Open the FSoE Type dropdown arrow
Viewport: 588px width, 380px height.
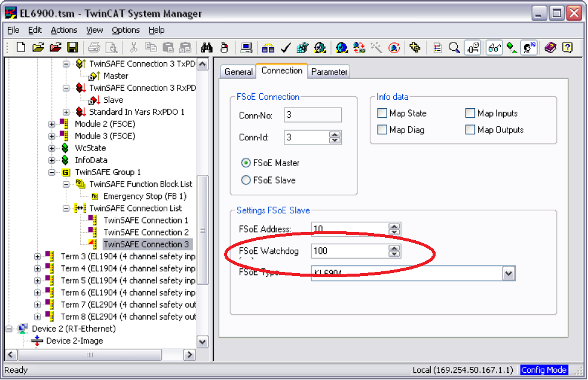(509, 273)
